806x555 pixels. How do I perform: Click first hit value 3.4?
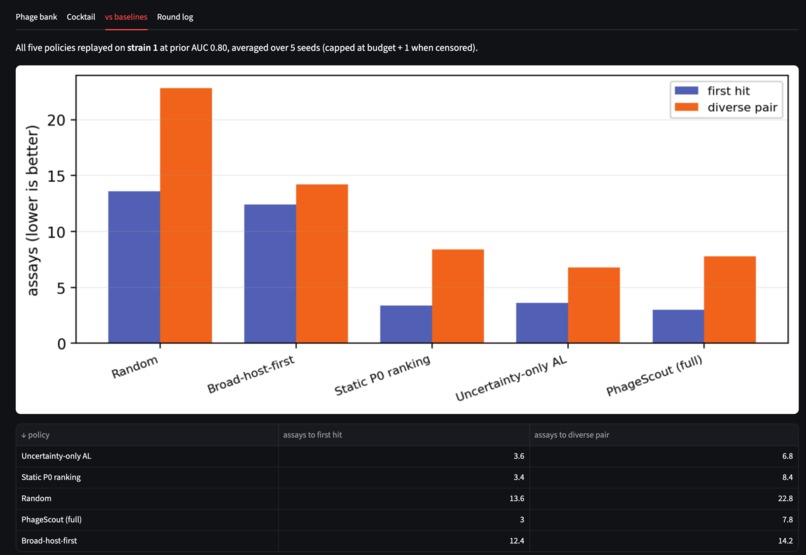[x=519, y=477]
